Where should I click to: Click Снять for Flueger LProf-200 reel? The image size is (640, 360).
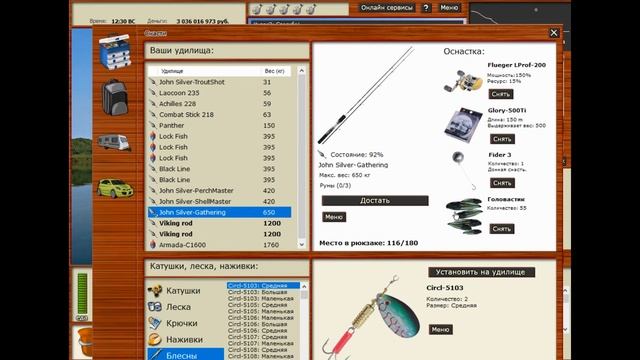(501, 94)
